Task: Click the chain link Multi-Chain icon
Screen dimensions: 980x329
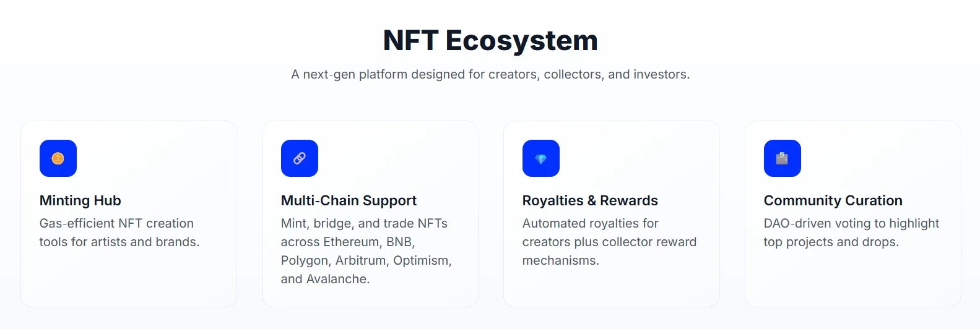Action: click(x=300, y=158)
